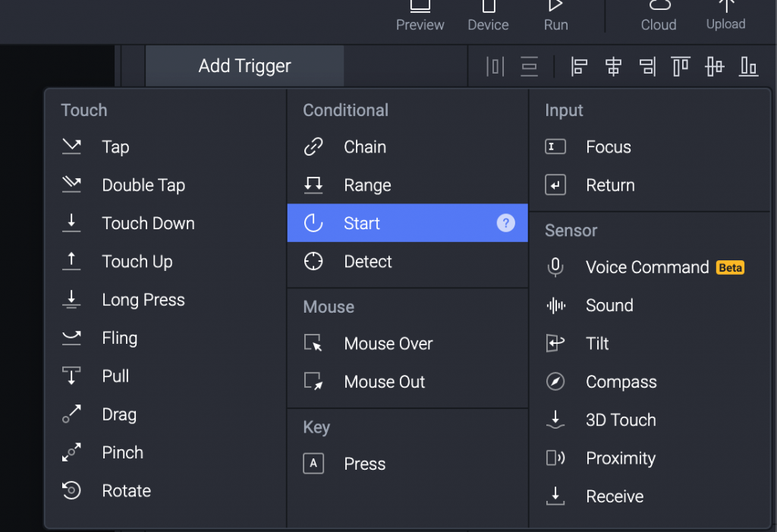777x532 pixels.
Task: Click the Run button
Action: click(555, 15)
